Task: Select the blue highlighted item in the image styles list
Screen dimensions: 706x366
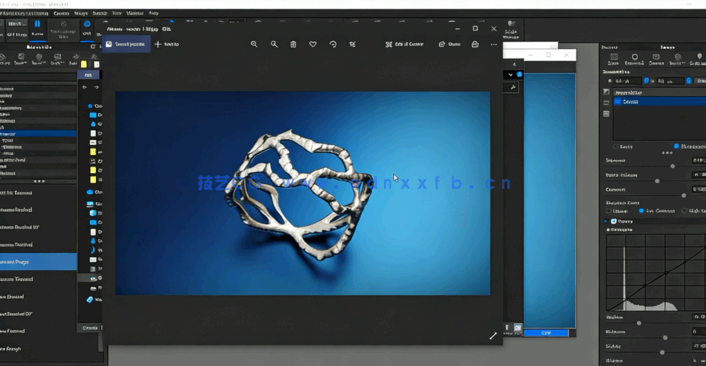Action: pos(660,102)
